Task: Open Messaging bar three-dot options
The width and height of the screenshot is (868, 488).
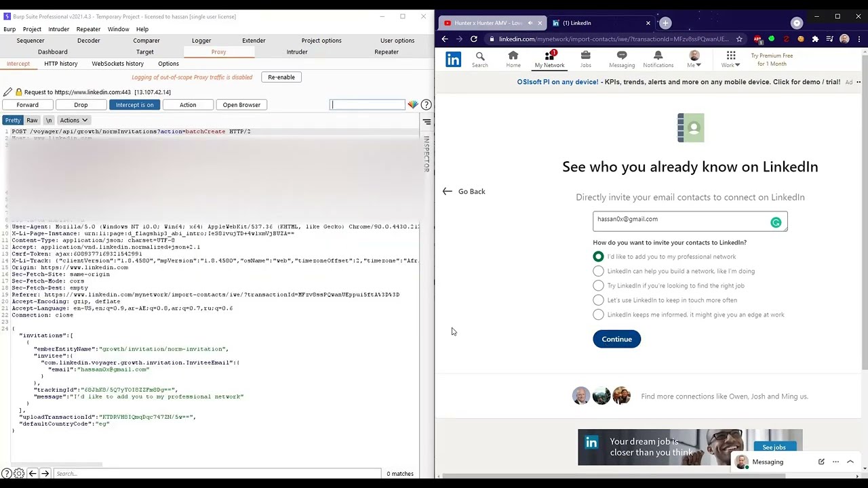Action: (x=835, y=462)
